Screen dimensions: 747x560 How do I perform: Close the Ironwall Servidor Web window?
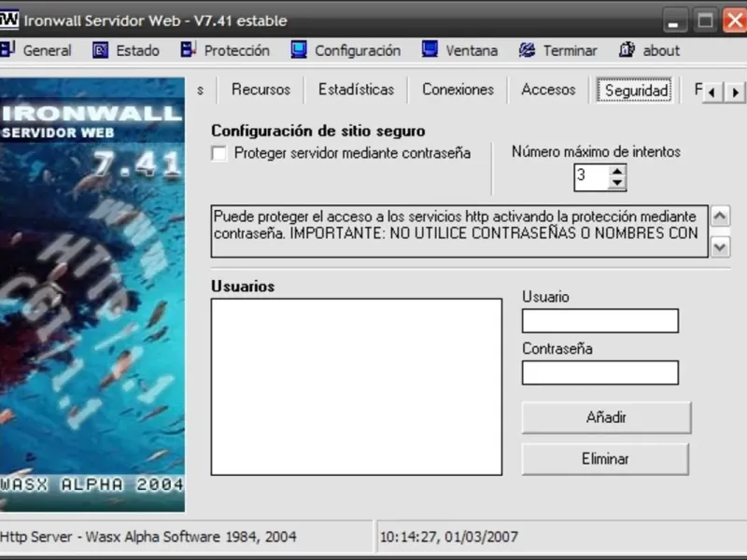(x=735, y=21)
